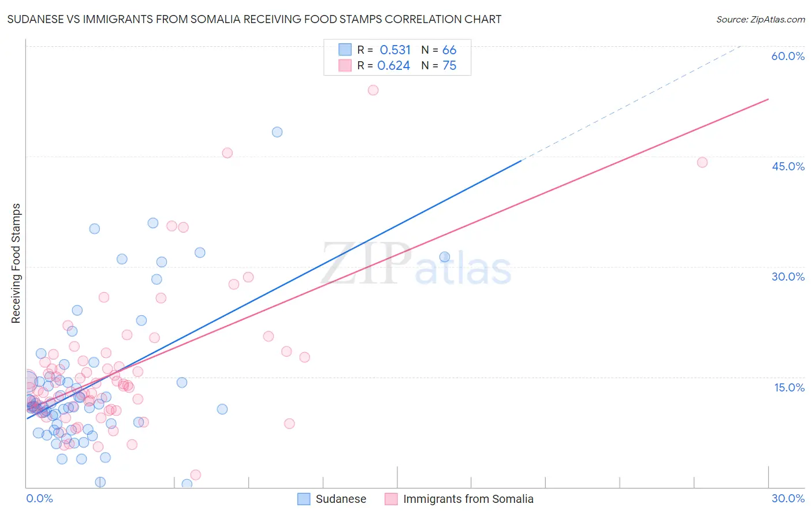Select the far-right pink point near 44%
The height and width of the screenshot is (515, 812).
702,162
